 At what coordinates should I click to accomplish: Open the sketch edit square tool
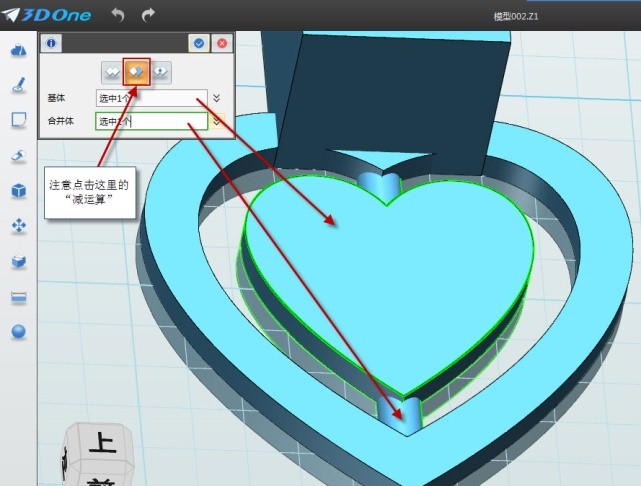18,120
